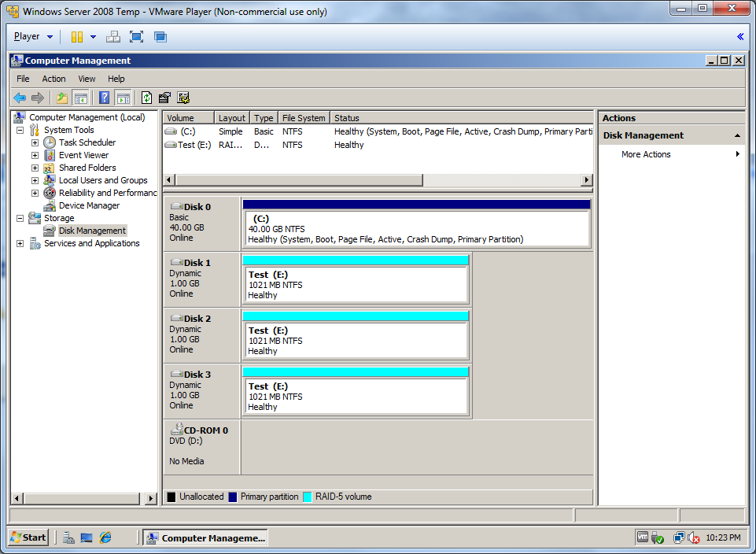Open the Action menu

(53, 79)
